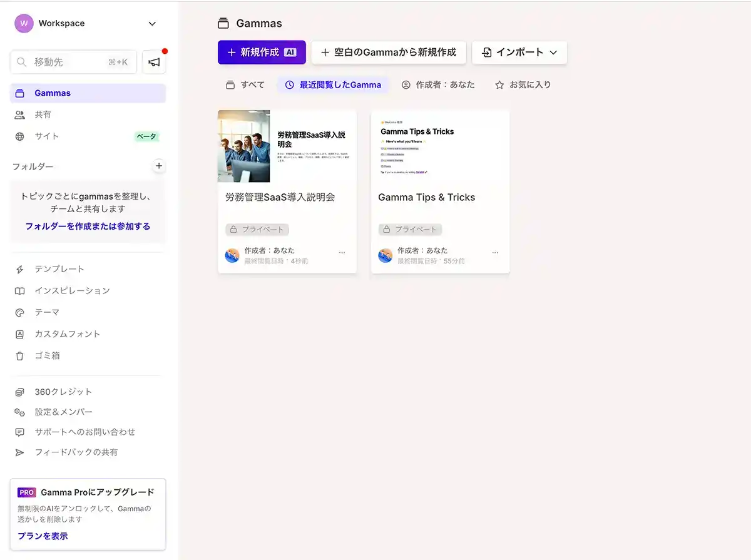
Task: Click the フォルダー section label
Action: click(33, 166)
